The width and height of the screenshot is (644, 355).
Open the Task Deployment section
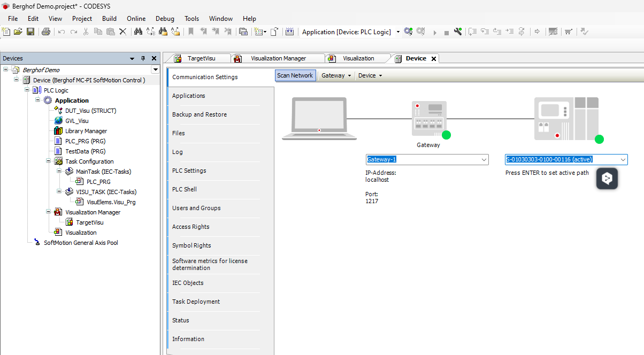click(214, 302)
